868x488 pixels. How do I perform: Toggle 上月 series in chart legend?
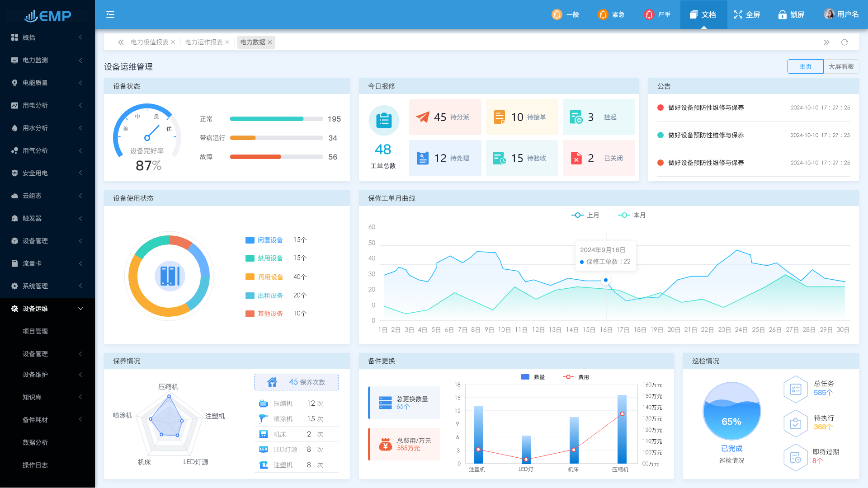[585, 215]
